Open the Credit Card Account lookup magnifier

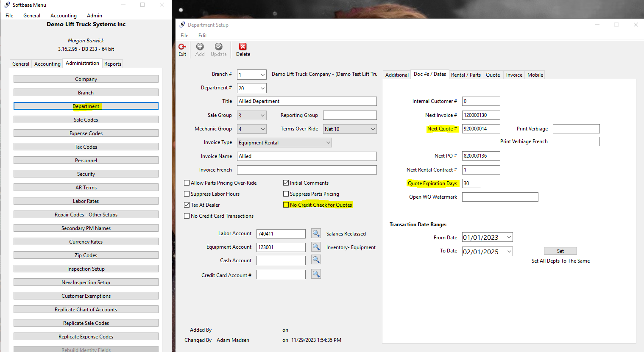click(316, 274)
